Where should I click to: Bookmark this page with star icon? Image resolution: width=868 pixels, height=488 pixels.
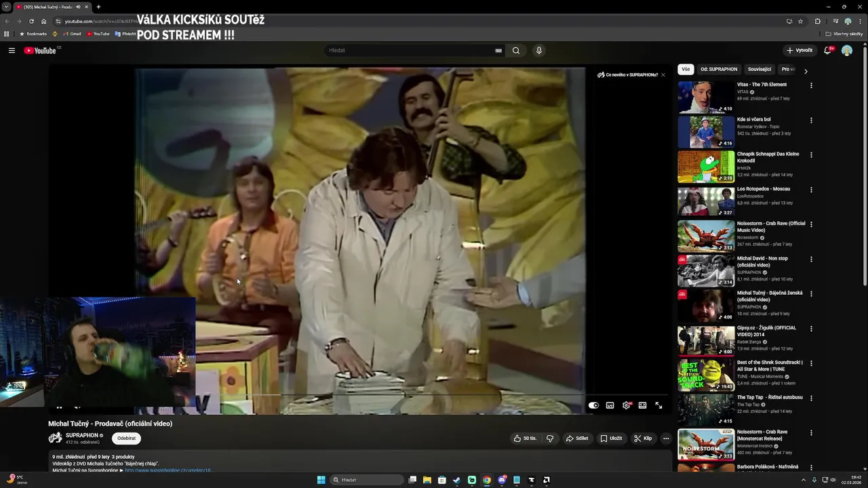[x=800, y=21]
